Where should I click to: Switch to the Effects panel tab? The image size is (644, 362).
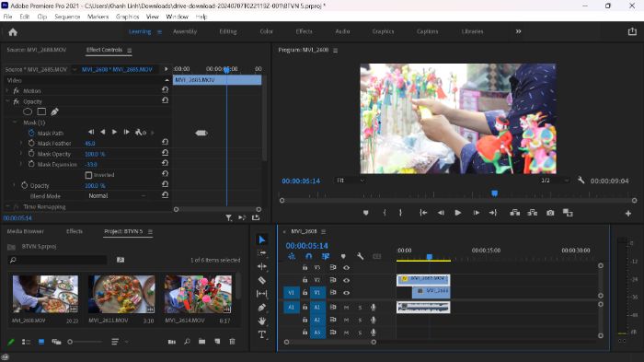[75, 231]
